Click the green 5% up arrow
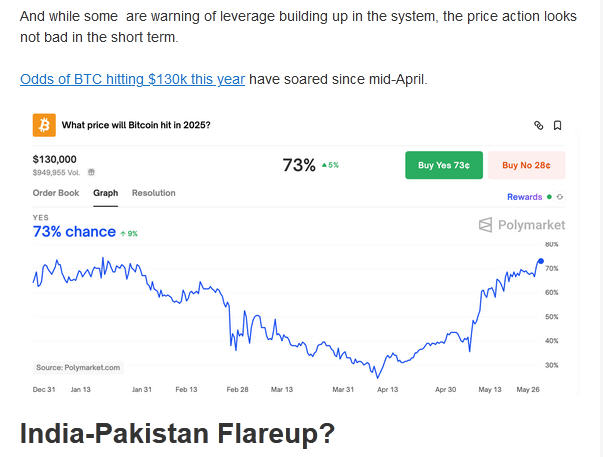 (324, 165)
